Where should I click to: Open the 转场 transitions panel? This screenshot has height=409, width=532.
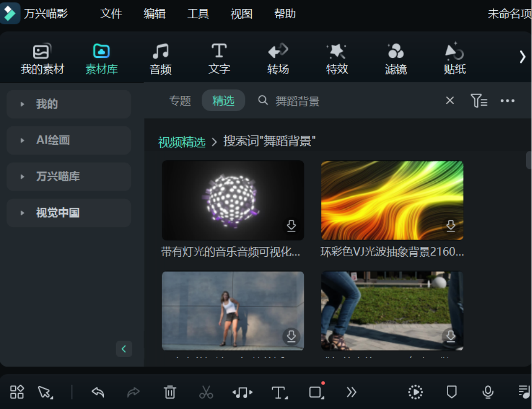tap(278, 59)
